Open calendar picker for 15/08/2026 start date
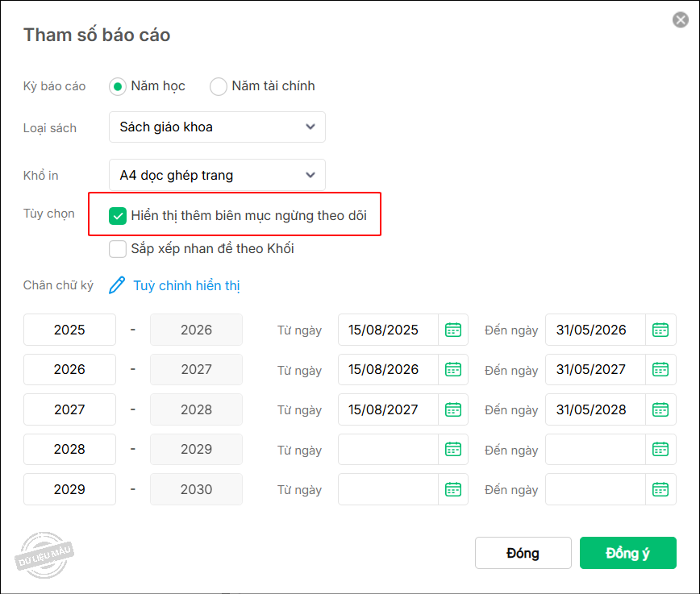This screenshot has width=700, height=594. [x=453, y=369]
